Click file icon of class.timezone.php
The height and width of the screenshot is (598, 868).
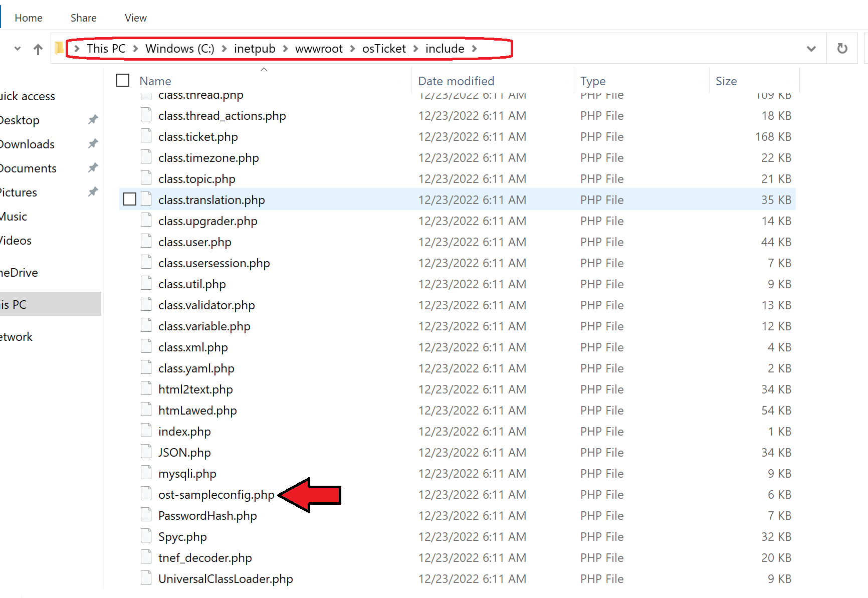(x=146, y=157)
